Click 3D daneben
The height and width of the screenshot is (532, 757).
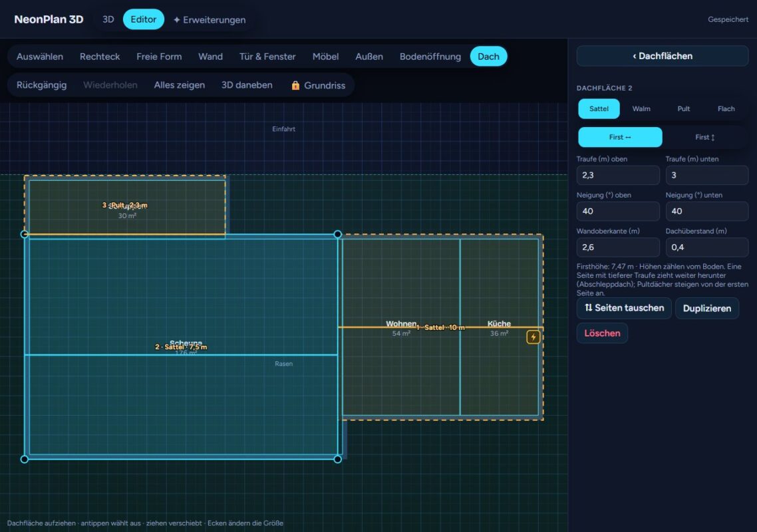tap(247, 85)
